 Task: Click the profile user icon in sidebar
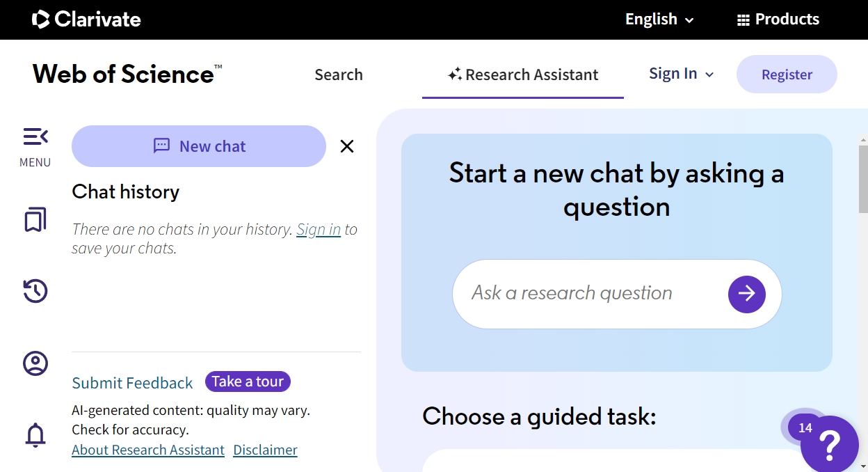(x=35, y=363)
